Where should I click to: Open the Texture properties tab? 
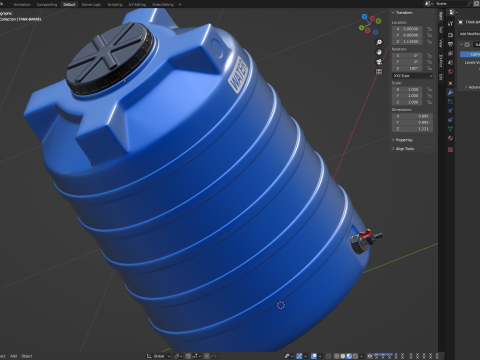click(x=450, y=149)
